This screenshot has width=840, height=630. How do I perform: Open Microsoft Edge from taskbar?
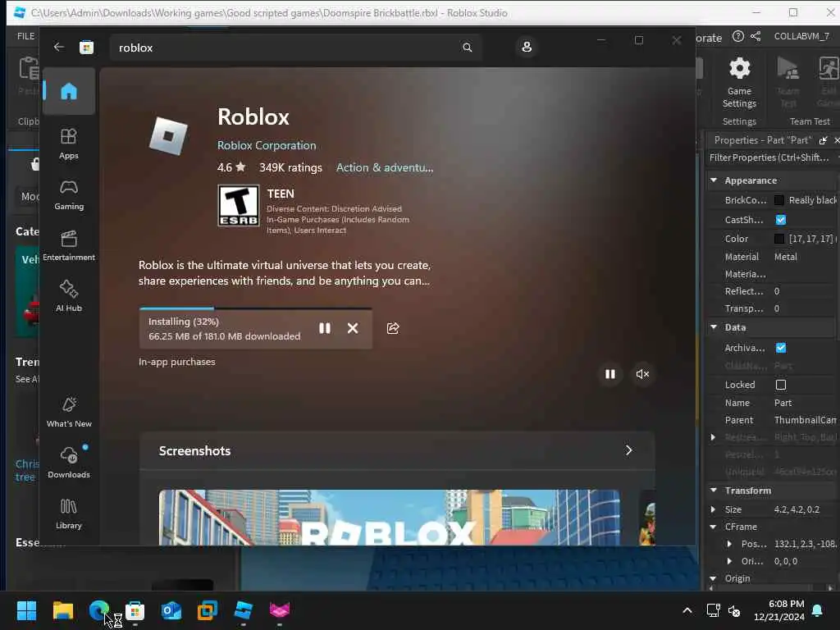pos(98,610)
